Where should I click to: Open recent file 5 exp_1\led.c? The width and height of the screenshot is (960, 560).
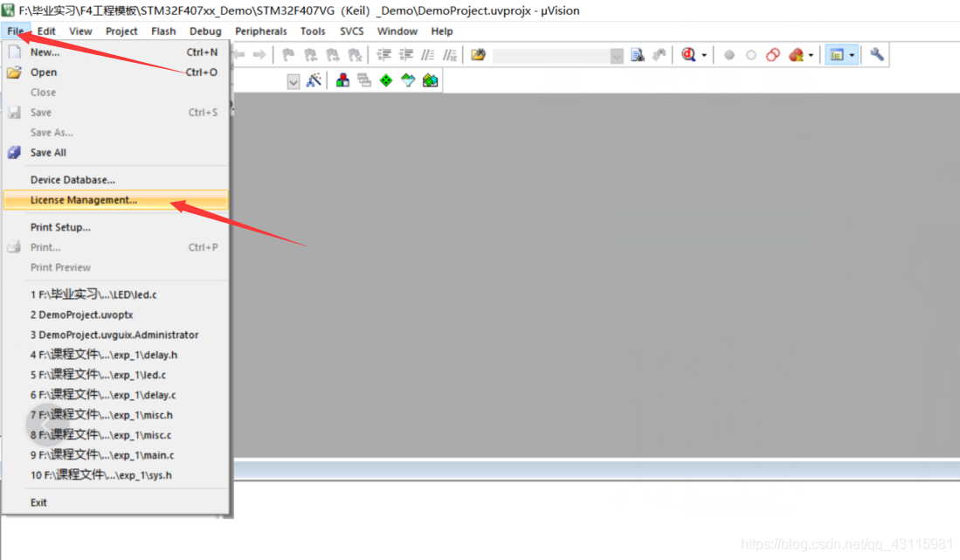115,375
